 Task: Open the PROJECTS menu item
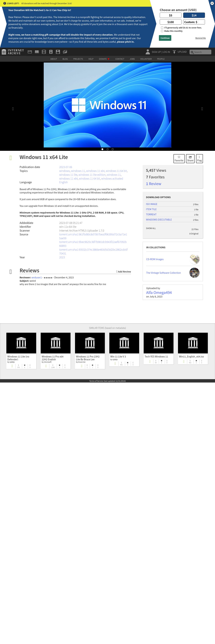pos(78,59)
